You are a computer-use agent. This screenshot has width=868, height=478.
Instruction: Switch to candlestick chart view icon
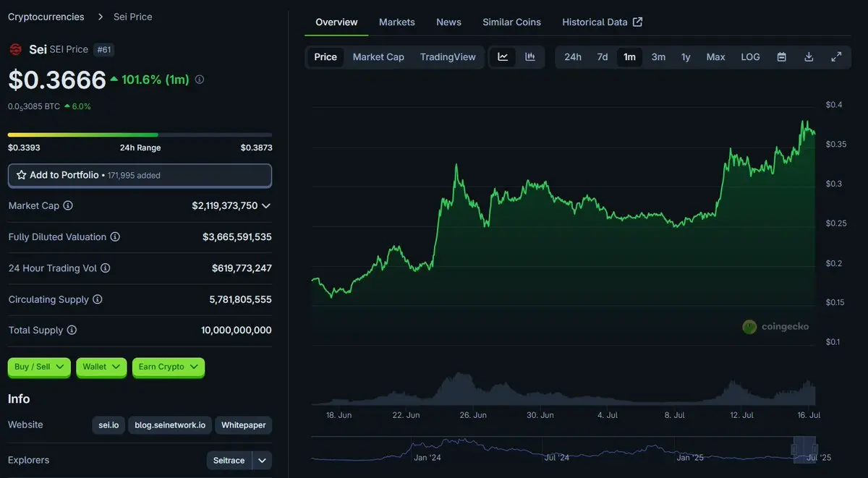tap(530, 57)
